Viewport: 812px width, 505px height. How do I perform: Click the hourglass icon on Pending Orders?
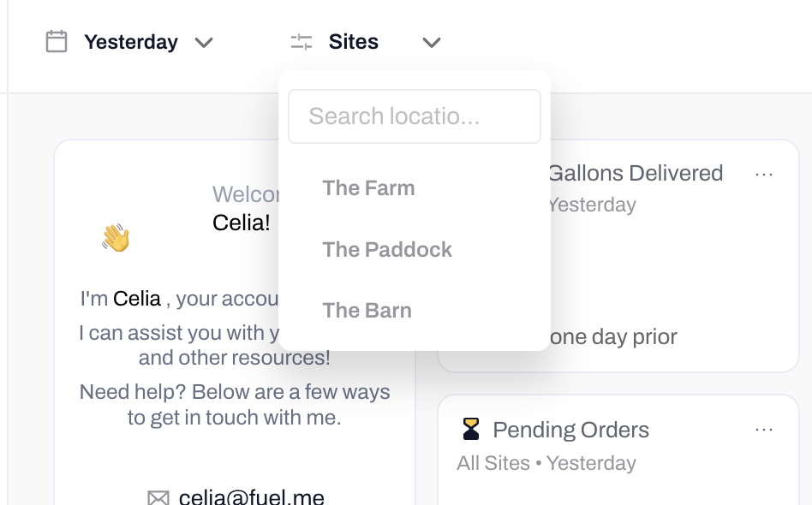tap(471, 430)
